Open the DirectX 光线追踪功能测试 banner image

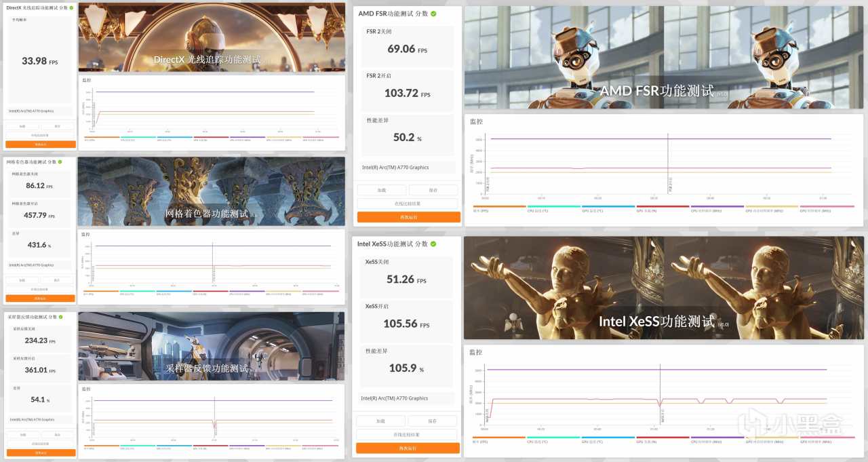pyautogui.click(x=212, y=37)
